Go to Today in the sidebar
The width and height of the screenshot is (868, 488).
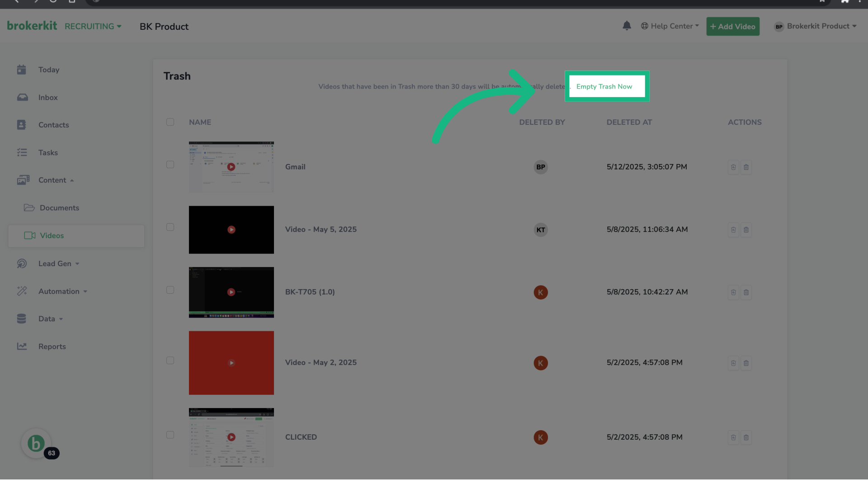tap(49, 70)
